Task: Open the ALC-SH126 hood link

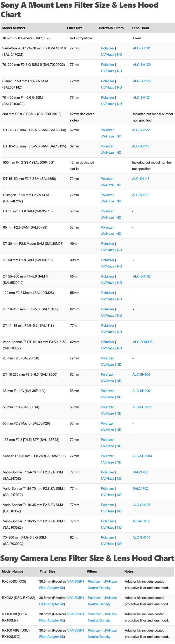Action: 142,81
